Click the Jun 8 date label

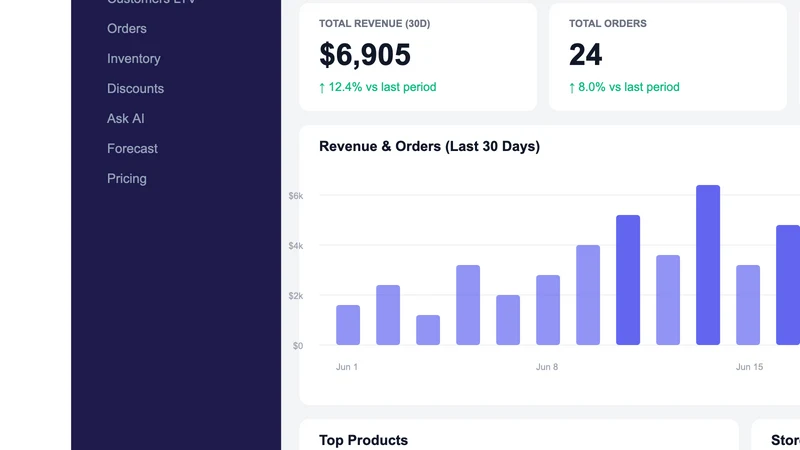click(547, 367)
